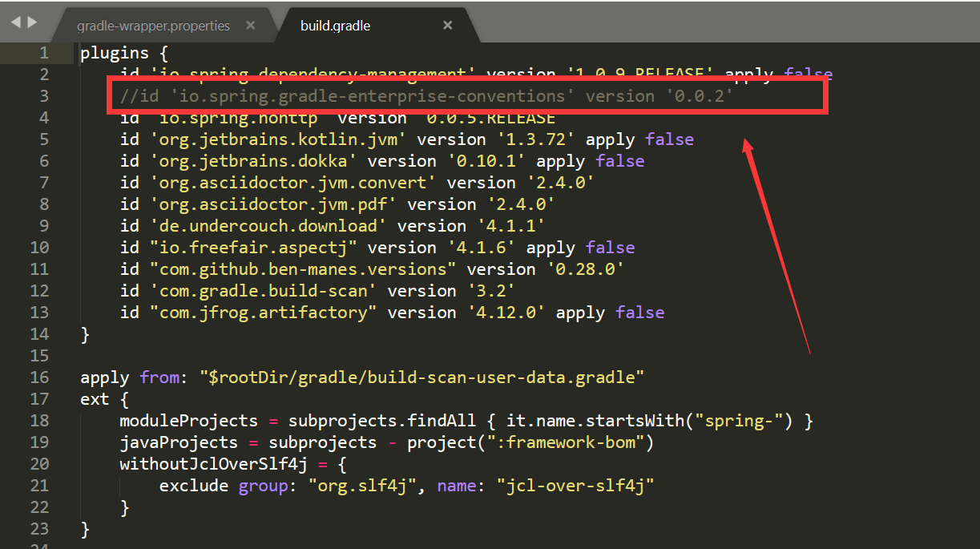Click the "$rootDir/gradle/build-scan-user-data.gradle" string
980x549 pixels.
pyautogui.click(x=422, y=377)
